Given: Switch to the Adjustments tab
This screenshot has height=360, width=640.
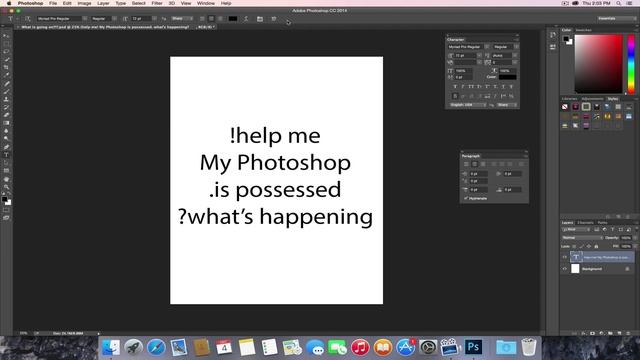Looking at the screenshot, I should click(592, 99).
